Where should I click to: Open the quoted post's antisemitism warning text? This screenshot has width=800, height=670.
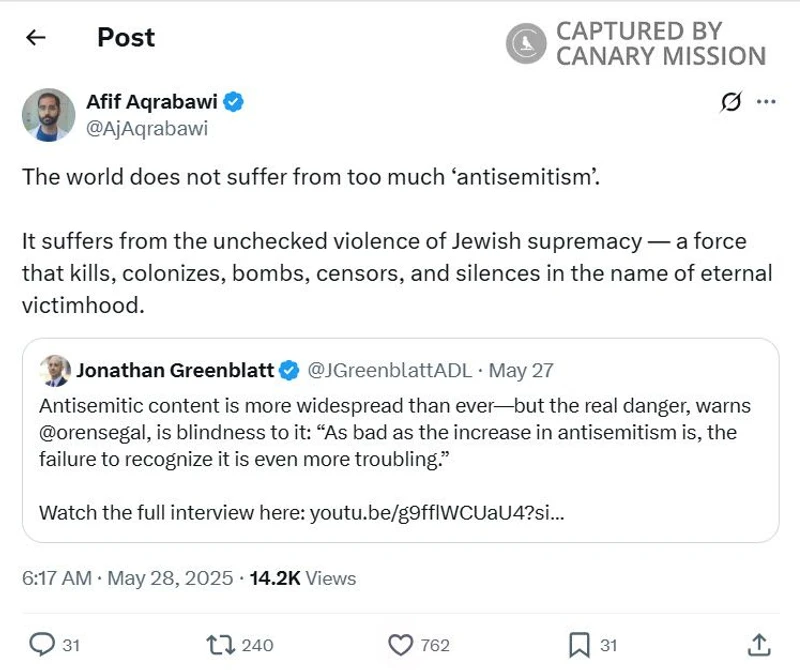point(394,431)
